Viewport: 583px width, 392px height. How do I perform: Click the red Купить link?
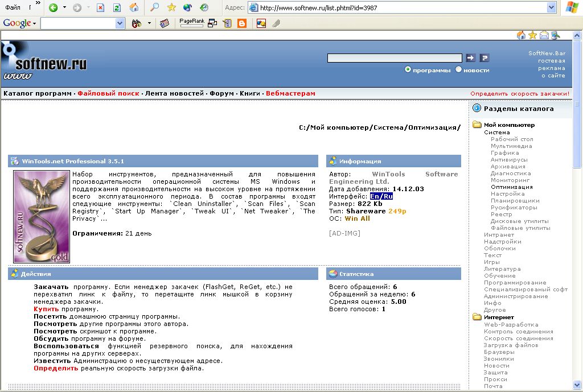click(46, 309)
